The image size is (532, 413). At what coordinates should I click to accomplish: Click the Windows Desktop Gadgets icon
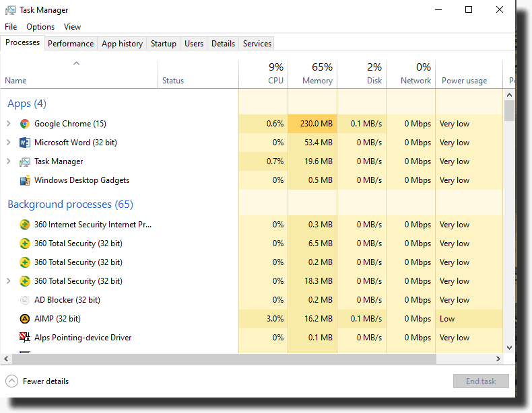pyautogui.click(x=25, y=180)
